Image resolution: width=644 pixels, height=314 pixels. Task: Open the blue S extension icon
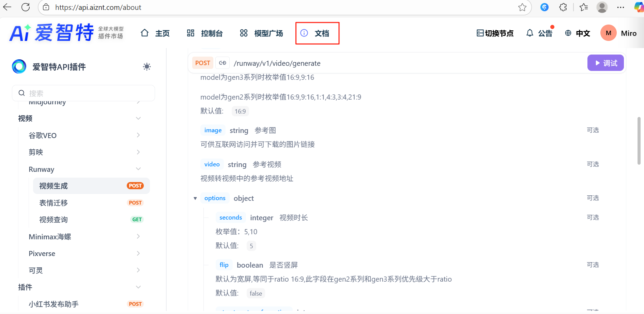click(x=545, y=7)
